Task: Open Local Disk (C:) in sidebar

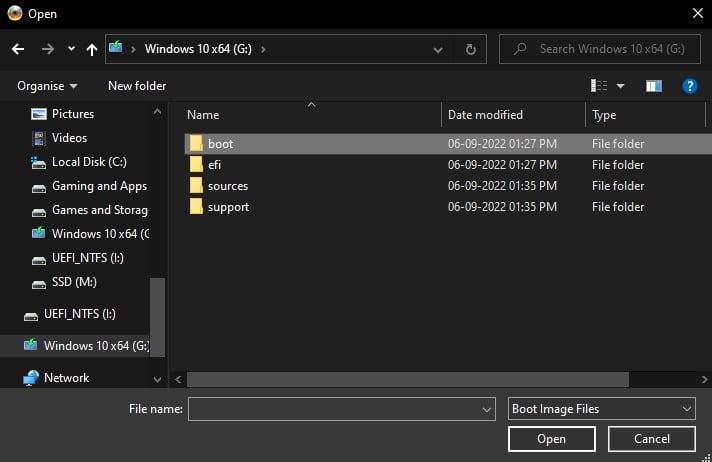Action: tap(89, 162)
